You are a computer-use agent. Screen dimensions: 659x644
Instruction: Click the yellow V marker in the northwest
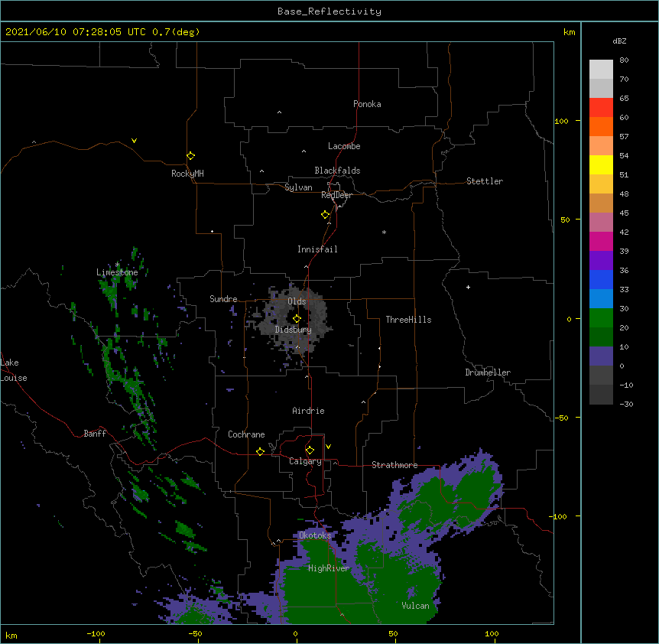134,141
